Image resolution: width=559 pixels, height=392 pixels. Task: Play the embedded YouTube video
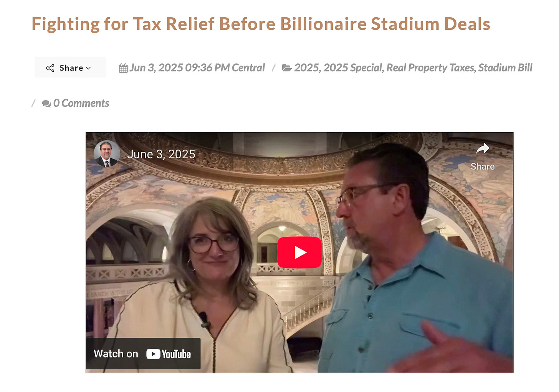click(299, 252)
